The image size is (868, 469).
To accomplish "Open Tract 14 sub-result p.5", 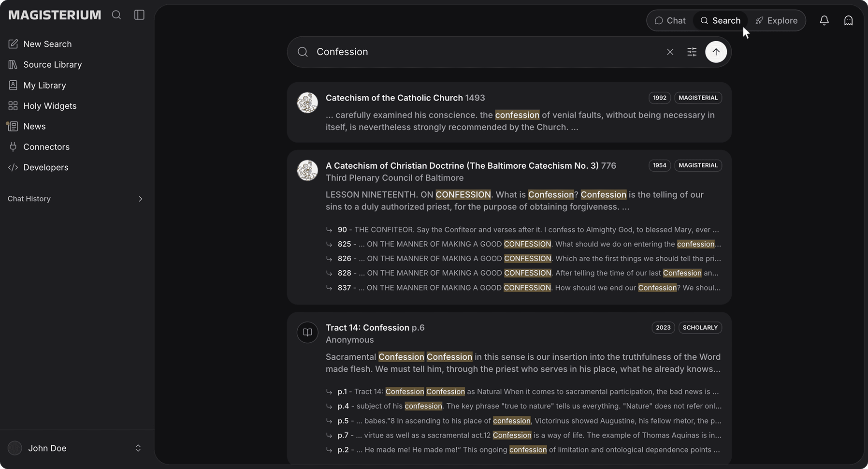I will [523, 421].
